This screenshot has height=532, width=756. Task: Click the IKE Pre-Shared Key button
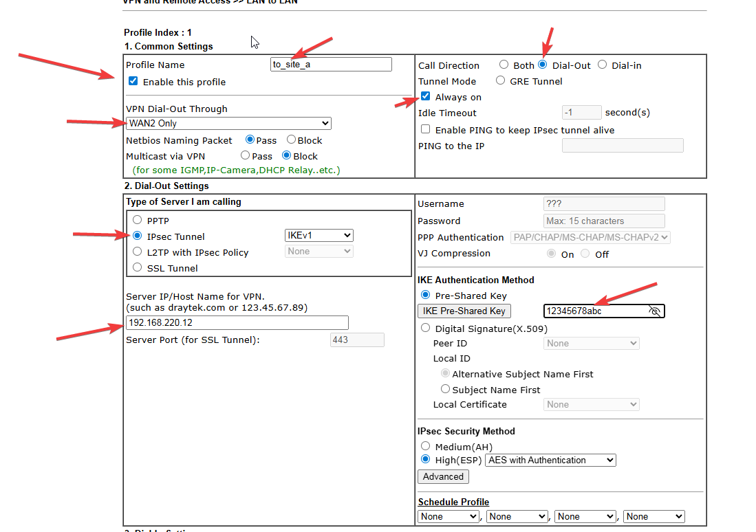coord(464,311)
